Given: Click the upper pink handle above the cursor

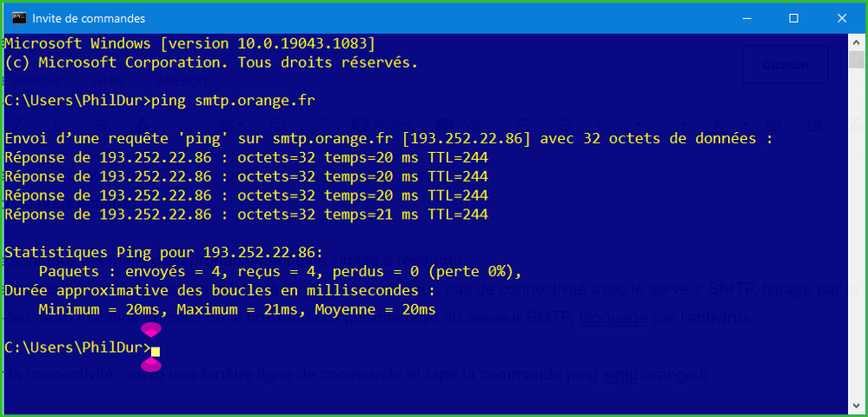Looking at the screenshot, I should pos(152,329).
